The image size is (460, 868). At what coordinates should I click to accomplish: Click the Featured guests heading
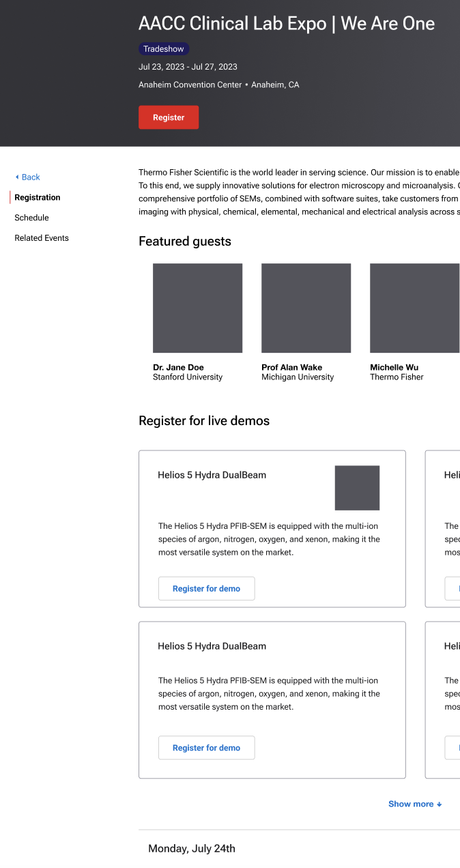coord(185,242)
